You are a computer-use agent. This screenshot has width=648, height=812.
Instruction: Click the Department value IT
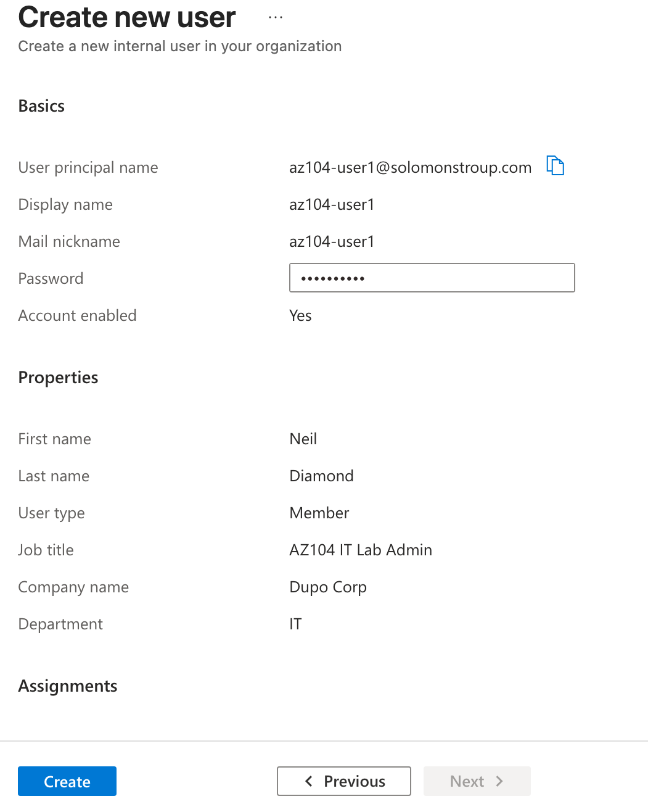click(296, 624)
